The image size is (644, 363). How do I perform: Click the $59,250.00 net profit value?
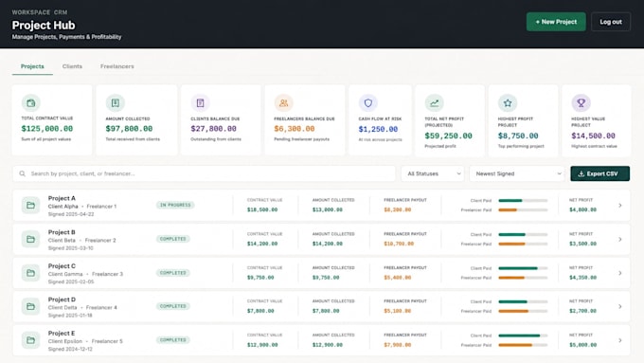[x=449, y=136]
